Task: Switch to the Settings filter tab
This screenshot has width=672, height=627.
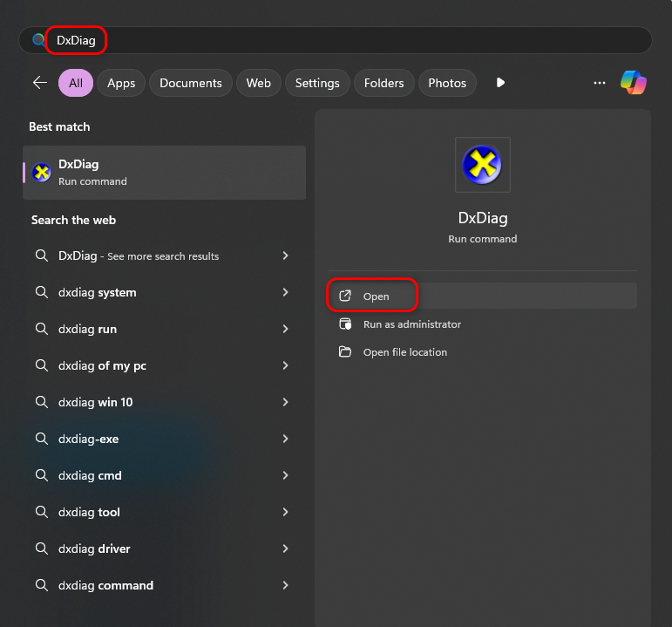Action: [x=317, y=83]
